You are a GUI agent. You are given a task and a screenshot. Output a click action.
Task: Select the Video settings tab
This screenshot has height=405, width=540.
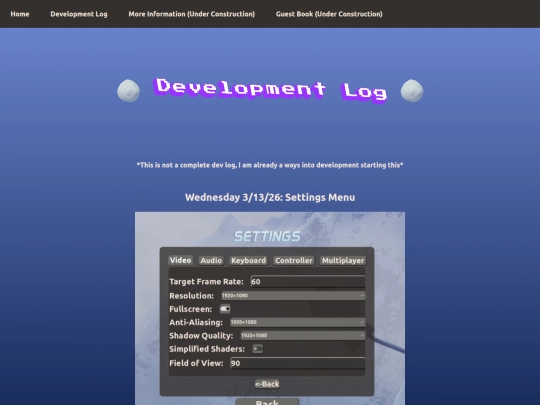coord(180,260)
